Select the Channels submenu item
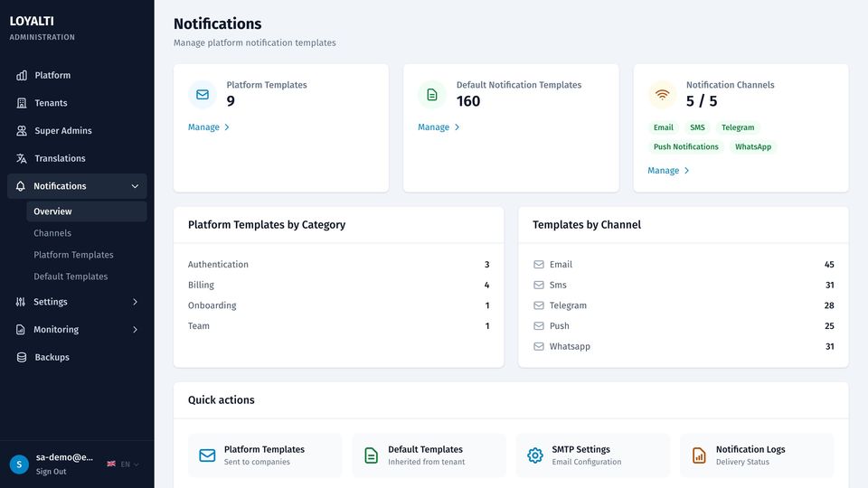This screenshot has width=868, height=488. coord(87,233)
